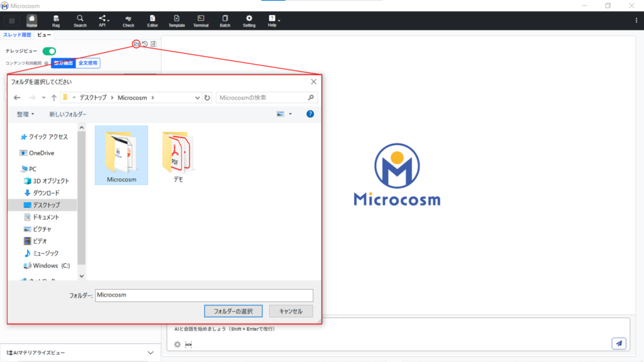
Task: Open chat settings gear icon
Action: pos(177,344)
